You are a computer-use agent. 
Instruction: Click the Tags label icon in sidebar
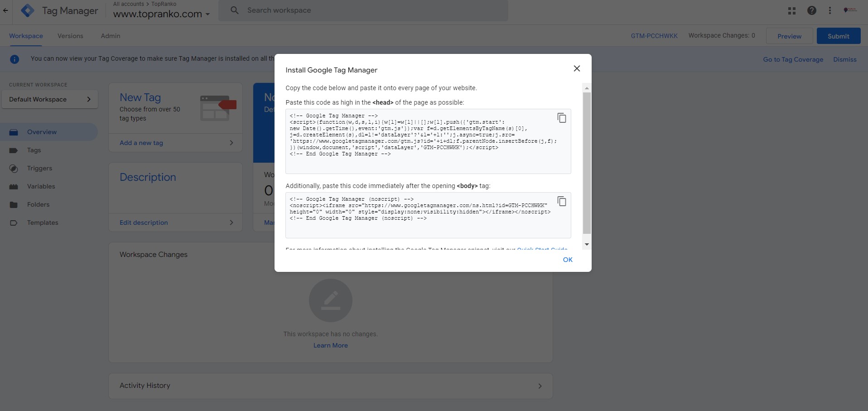click(x=14, y=150)
